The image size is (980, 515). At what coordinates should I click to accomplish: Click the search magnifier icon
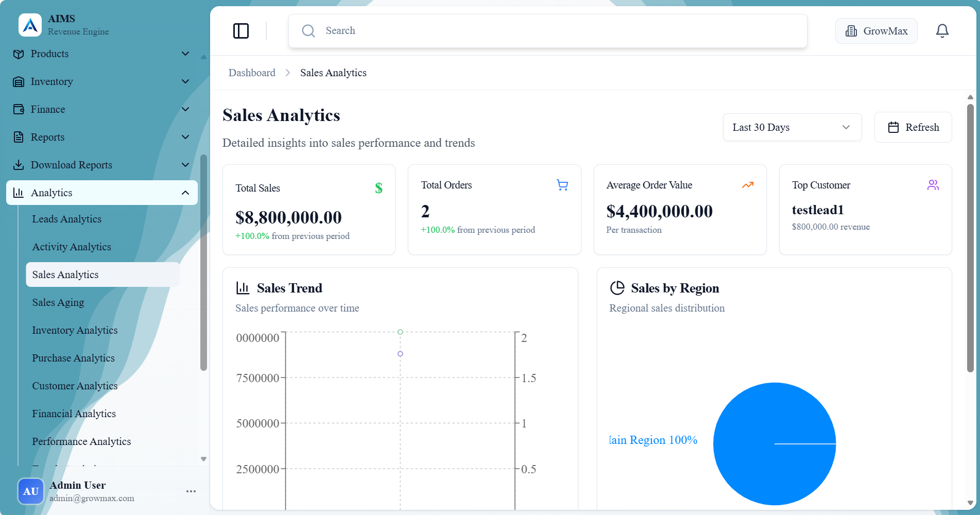point(308,31)
